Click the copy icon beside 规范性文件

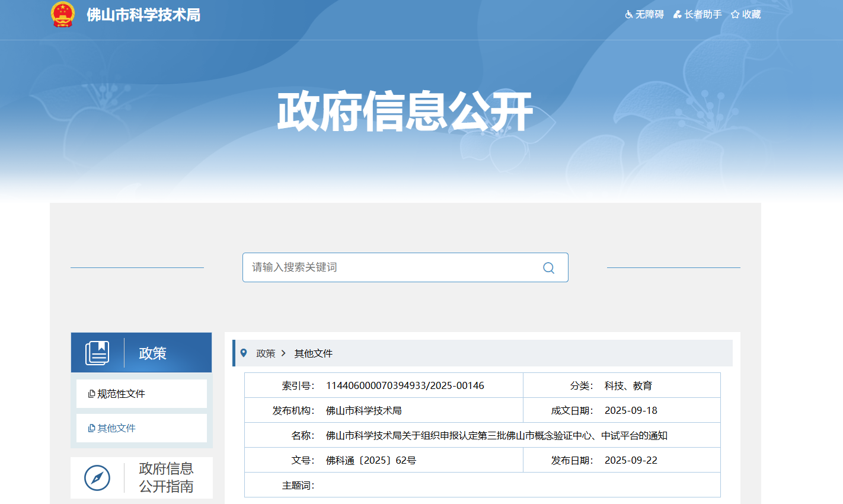click(x=91, y=394)
